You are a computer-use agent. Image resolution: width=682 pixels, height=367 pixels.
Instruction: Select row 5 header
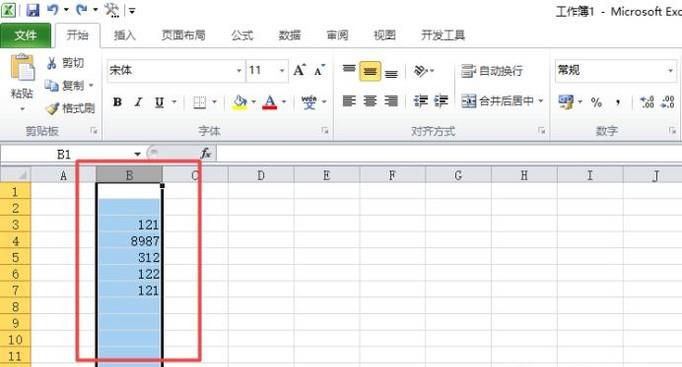click(x=15, y=257)
